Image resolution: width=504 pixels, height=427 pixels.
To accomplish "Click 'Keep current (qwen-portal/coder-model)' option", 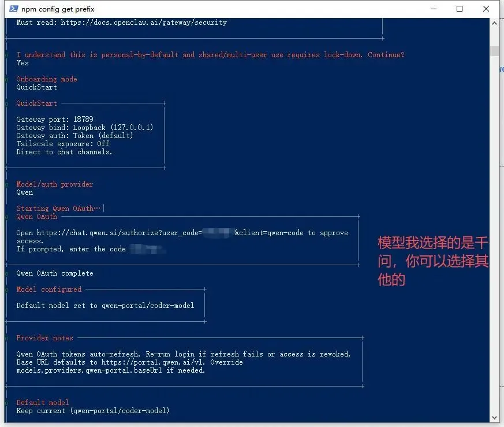I will click(x=93, y=411).
